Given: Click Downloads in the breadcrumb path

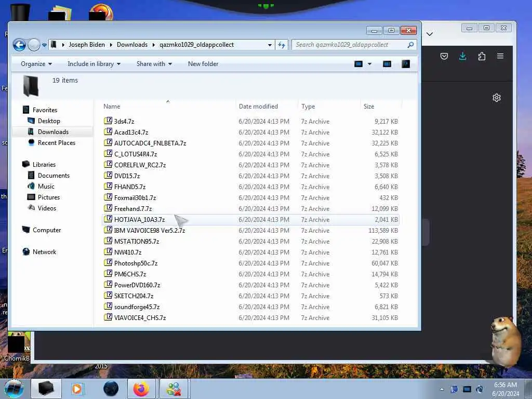Looking at the screenshot, I should pyautogui.click(x=132, y=45).
